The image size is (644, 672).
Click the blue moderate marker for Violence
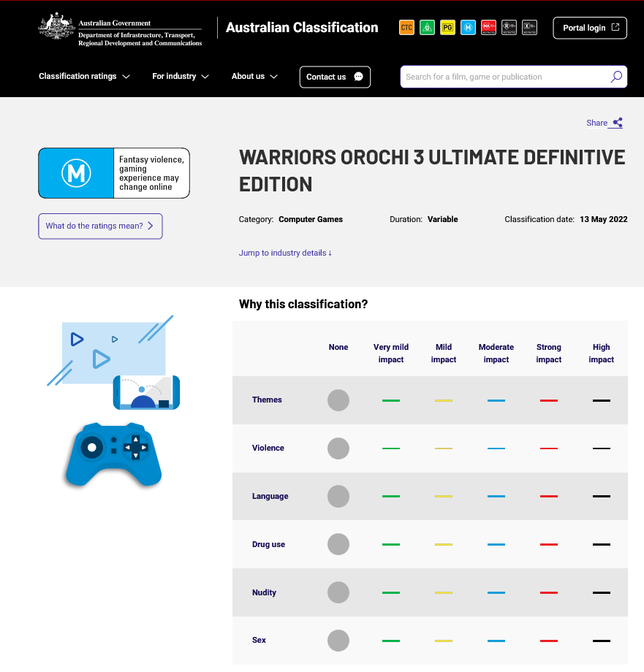pos(496,448)
